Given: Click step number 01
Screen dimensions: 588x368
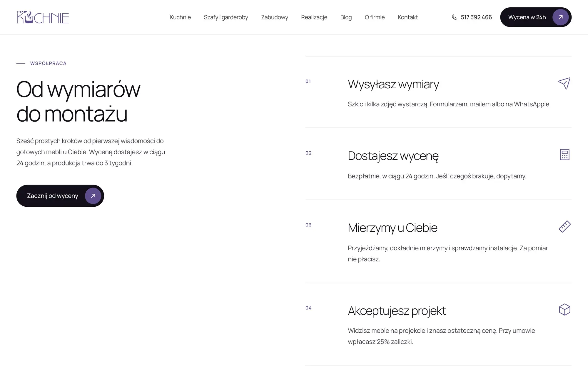Looking at the screenshot, I should point(308,81).
